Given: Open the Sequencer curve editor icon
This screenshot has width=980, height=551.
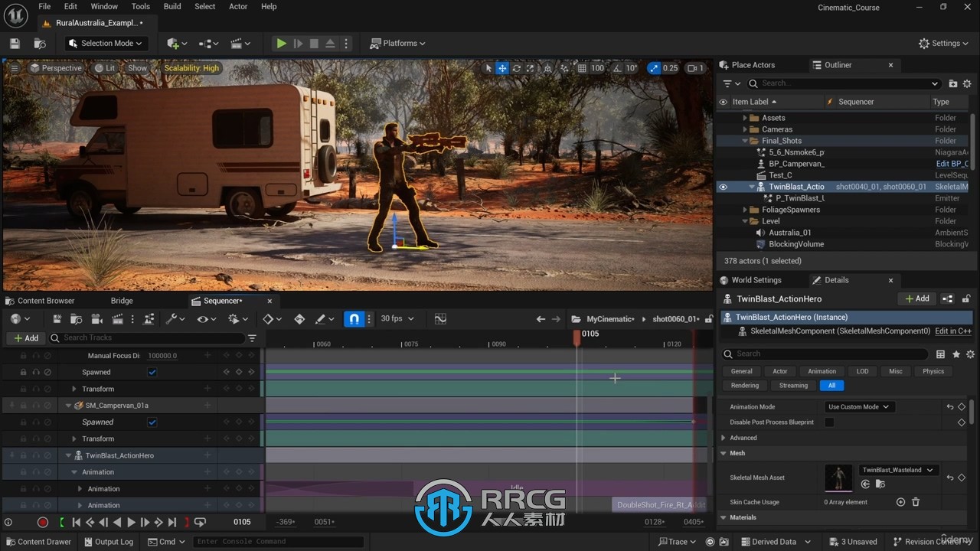Looking at the screenshot, I should (x=440, y=319).
